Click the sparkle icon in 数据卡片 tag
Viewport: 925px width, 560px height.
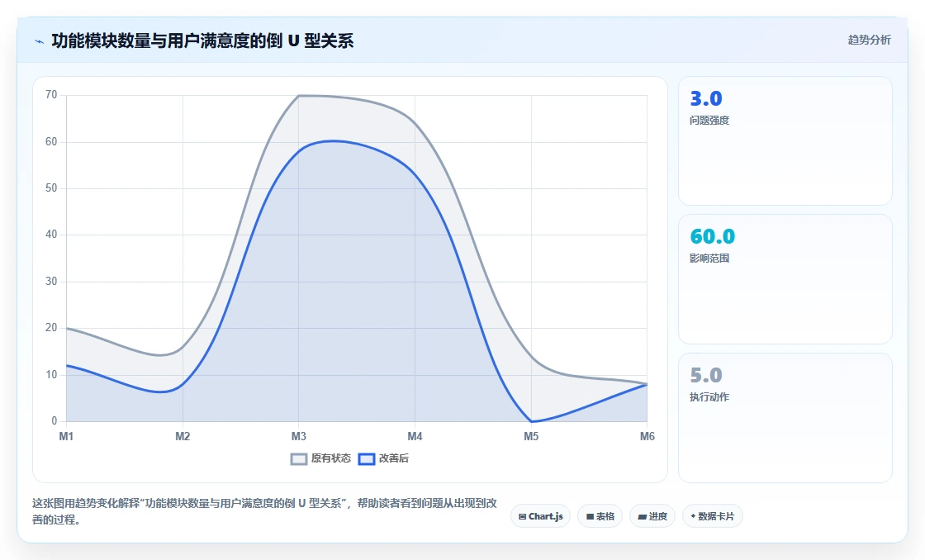click(693, 516)
